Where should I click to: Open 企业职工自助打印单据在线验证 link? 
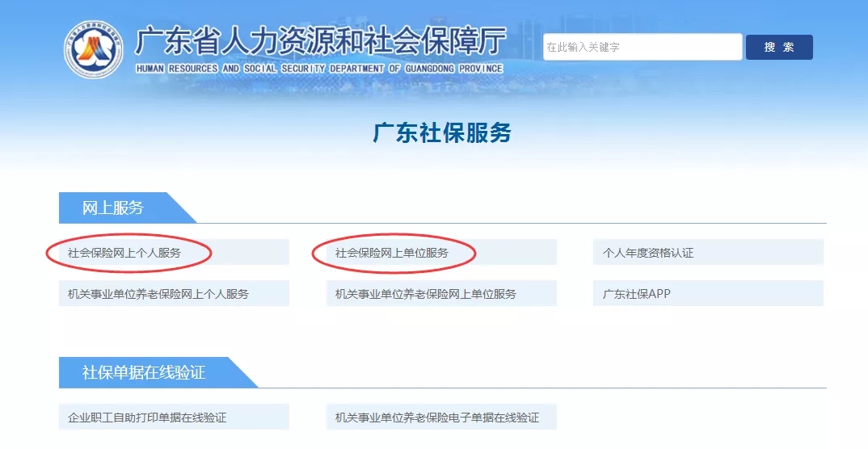[x=147, y=418]
